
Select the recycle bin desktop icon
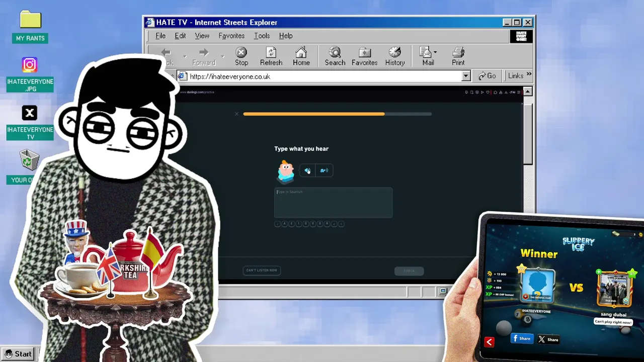(x=29, y=161)
